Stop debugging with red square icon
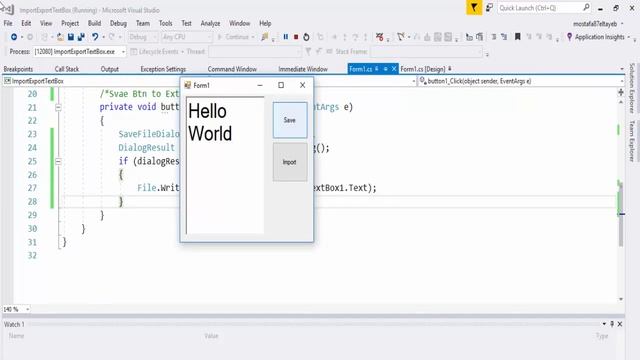This screenshot has height=360, width=640. tap(296, 37)
